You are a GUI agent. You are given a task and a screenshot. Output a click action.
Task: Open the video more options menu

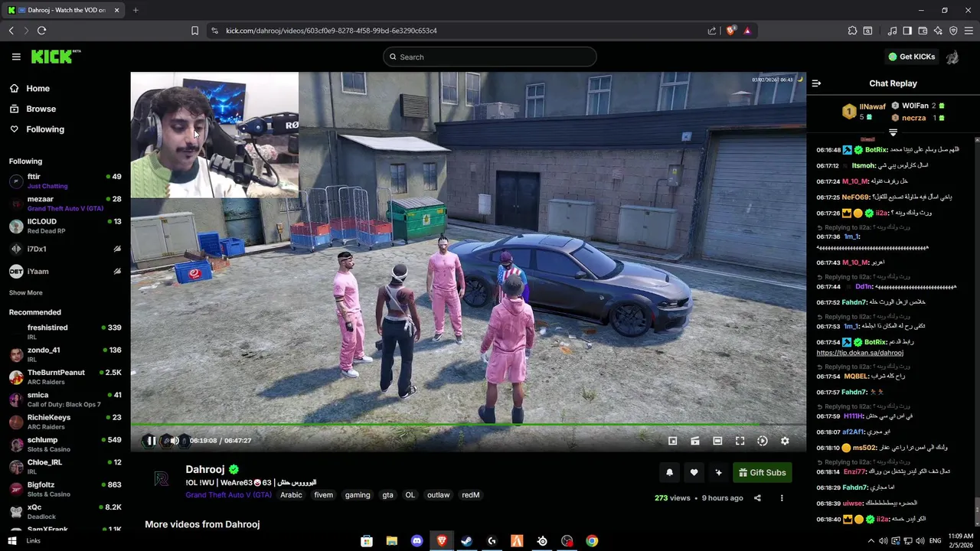click(x=782, y=498)
